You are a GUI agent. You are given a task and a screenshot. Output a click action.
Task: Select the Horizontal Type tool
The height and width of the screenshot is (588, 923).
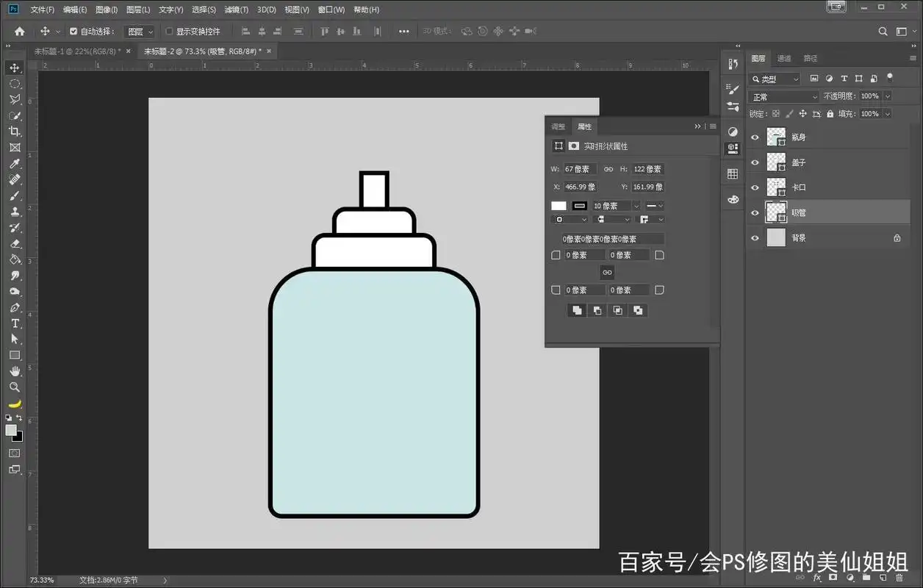point(15,323)
